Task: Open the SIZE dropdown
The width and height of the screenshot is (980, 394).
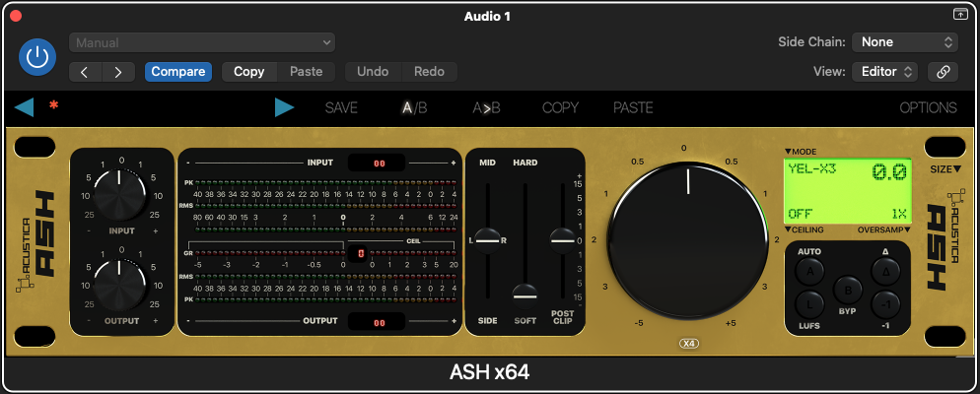Action: (945, 169)
